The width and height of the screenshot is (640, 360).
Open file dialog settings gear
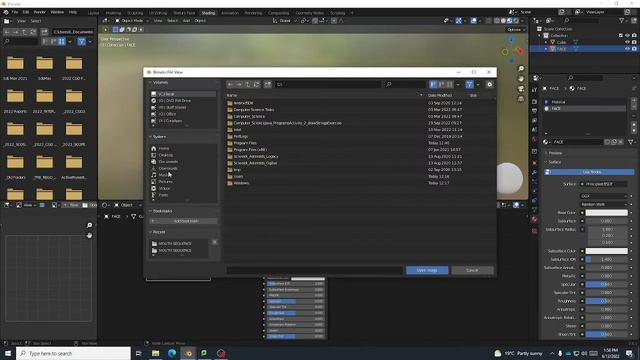(x=489, y=84)
